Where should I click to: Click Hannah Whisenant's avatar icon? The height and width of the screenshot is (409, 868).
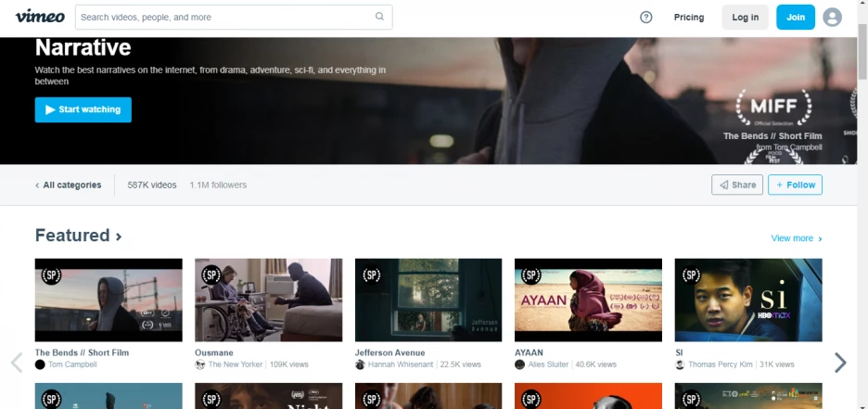(x=360, y=364)
